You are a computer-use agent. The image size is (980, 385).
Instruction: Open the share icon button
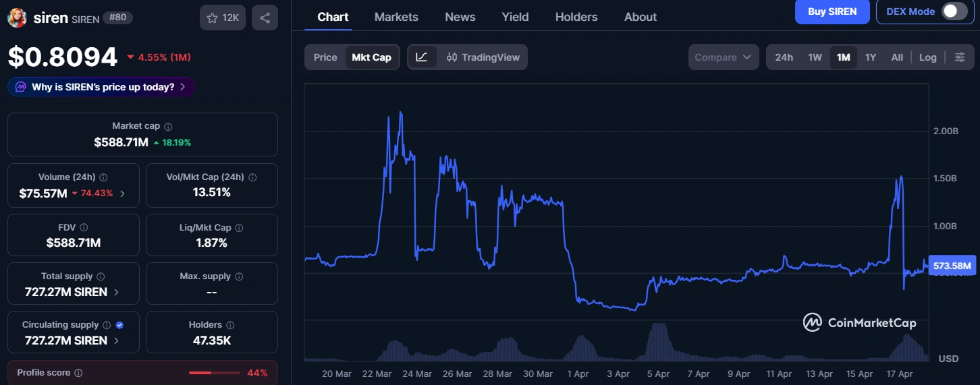pyautogui.click(x=265, y=18)
